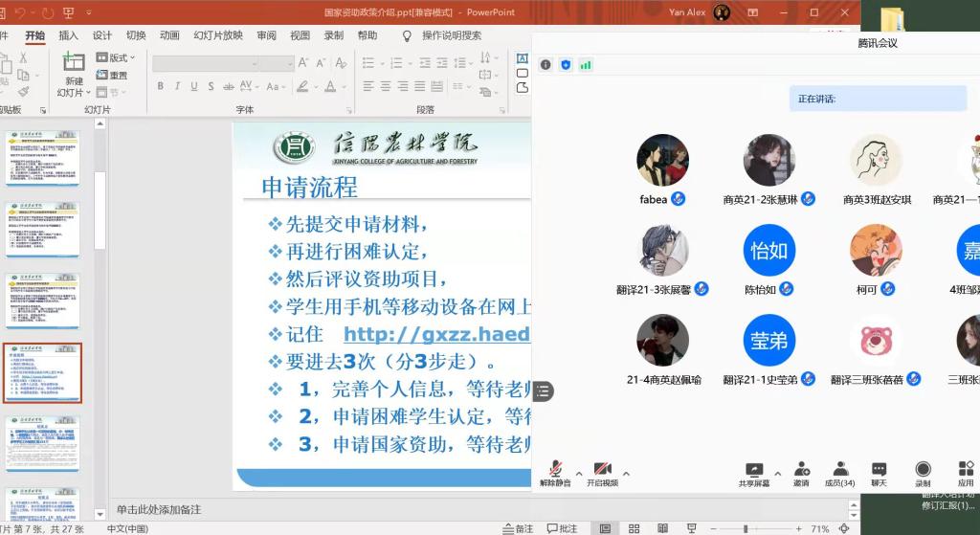Switch to the 插入 ribbon tab
Viewport: 980px width, 535px height.
pyautogui.click(x=69, y=35)
